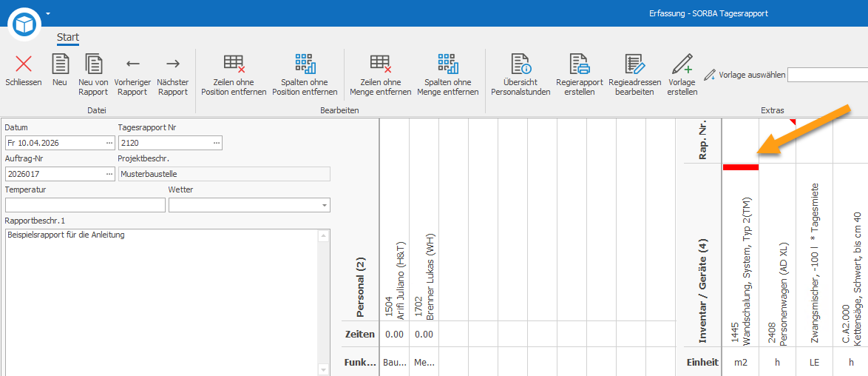Click the Funk... row label
The image size is (868, 376).
tap(360, 363)
